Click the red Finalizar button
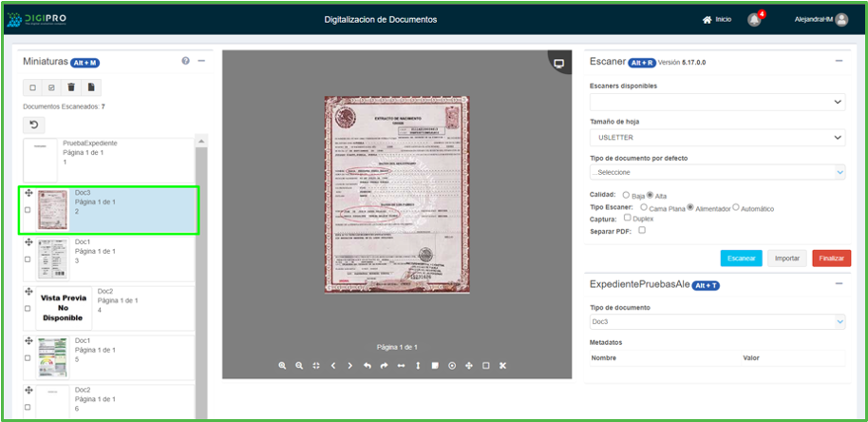 831,258
